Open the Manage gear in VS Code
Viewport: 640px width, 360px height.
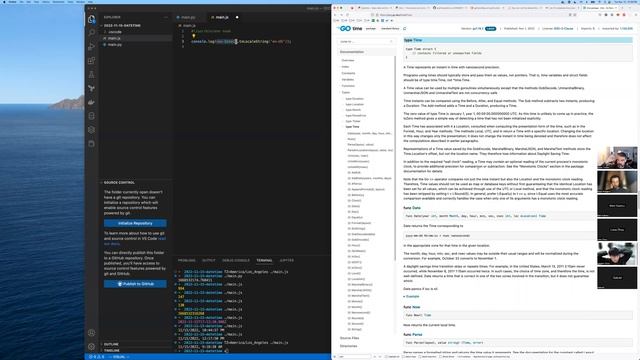click(91, 346)
